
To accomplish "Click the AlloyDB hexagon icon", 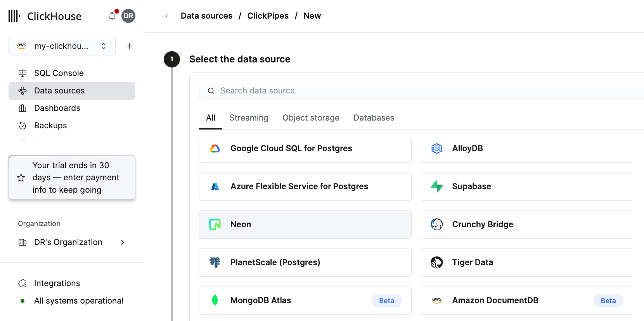I will click(437, 148).
